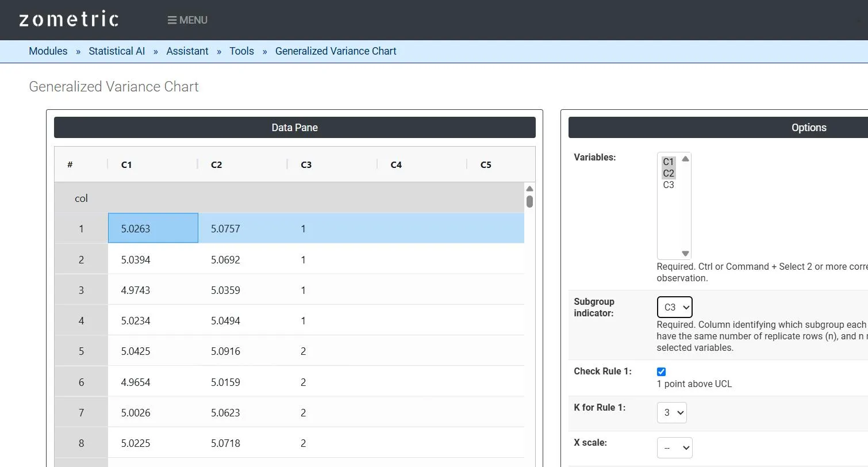Open X scale dropdown

point(674,447)
